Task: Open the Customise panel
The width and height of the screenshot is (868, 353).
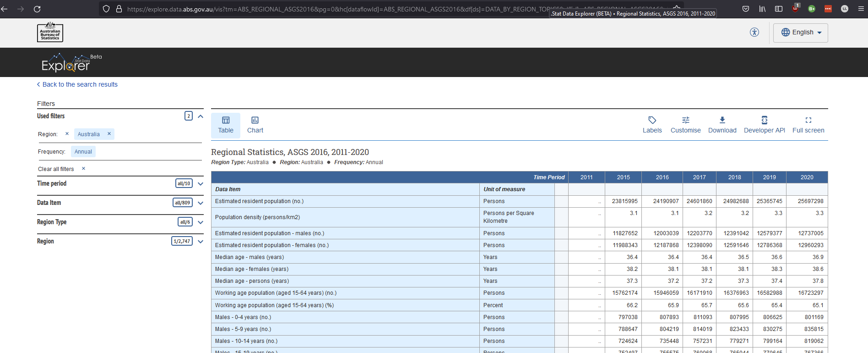Action: coord(685,125)
